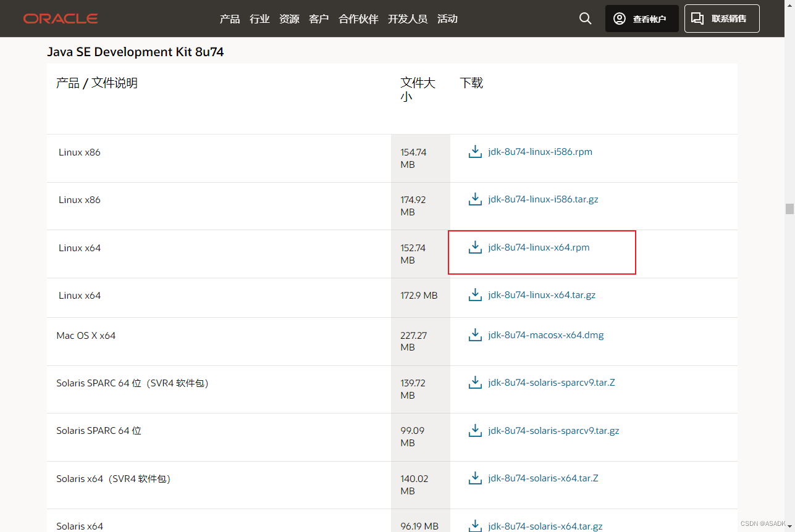Click the 文件大小 column header

click(x=418, y=89)
